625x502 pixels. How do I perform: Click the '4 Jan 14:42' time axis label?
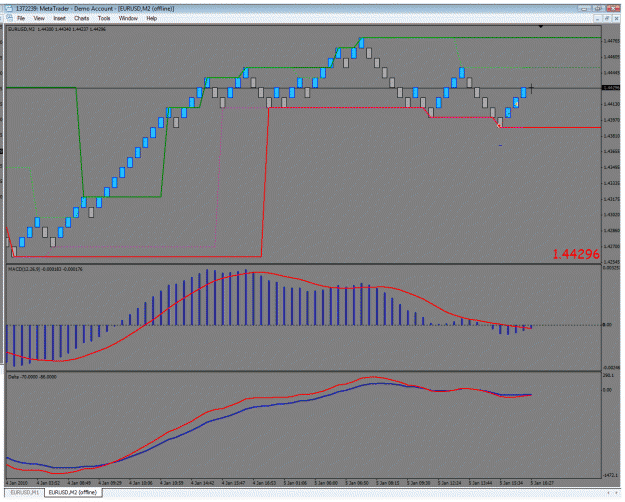point(203,483)
